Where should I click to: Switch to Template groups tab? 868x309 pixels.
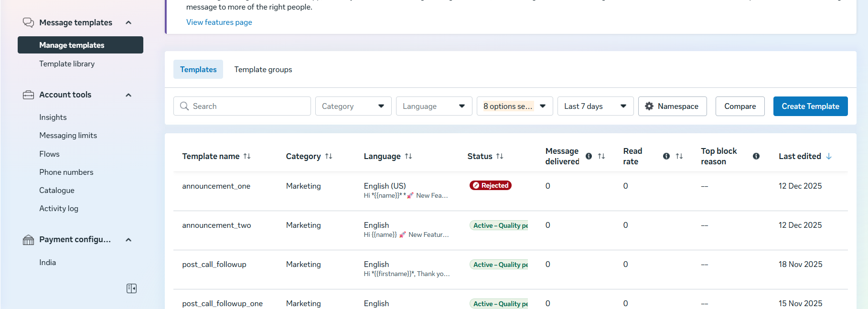pos(263,70)
